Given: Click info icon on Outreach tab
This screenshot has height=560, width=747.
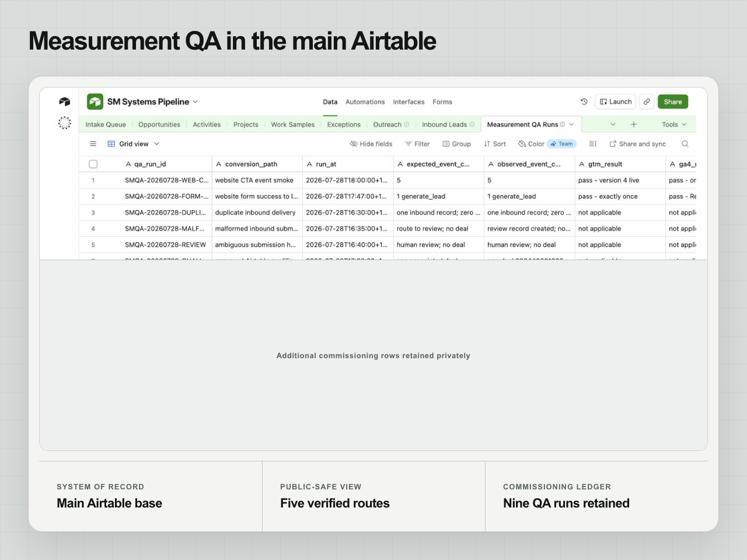Looking at the screenshot, I should click(407, 124).
